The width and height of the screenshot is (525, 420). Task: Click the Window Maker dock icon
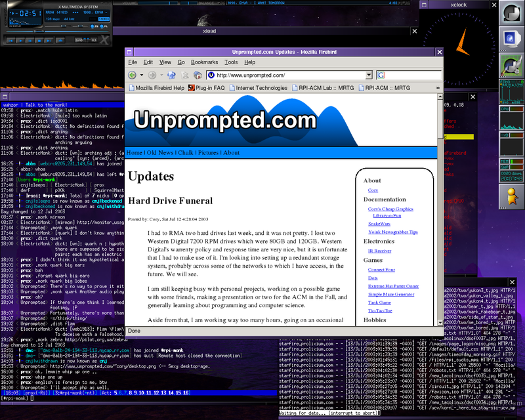(512, 13)
